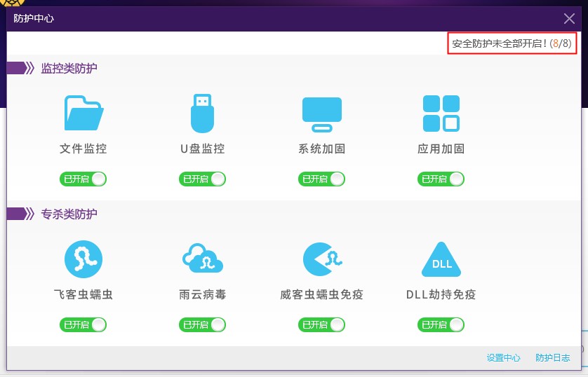Click the 雨云病毒 cloud icon
The height and width of the screenshot is (377, 588).
(202, 259)
